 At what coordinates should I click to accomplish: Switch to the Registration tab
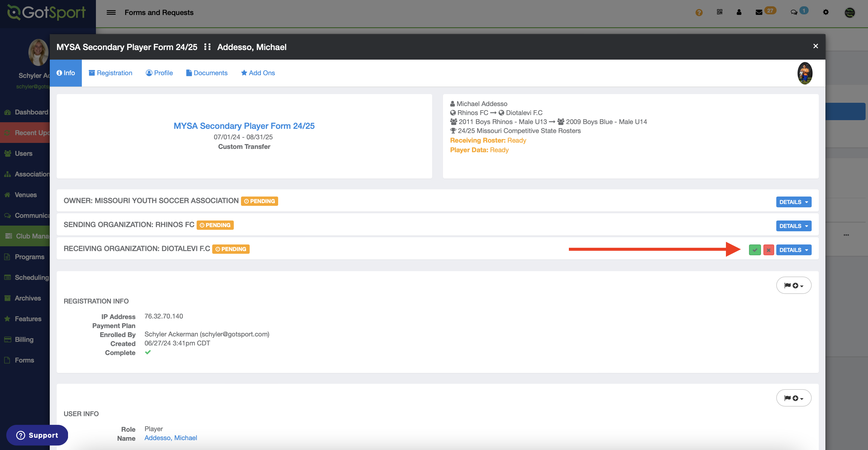[111, 73]
